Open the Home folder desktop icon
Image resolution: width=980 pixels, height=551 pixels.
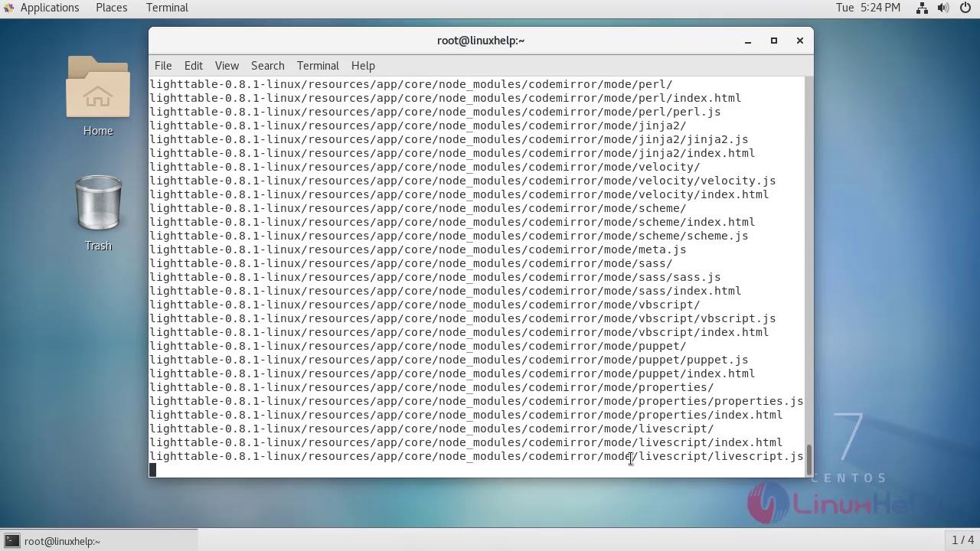98,96
